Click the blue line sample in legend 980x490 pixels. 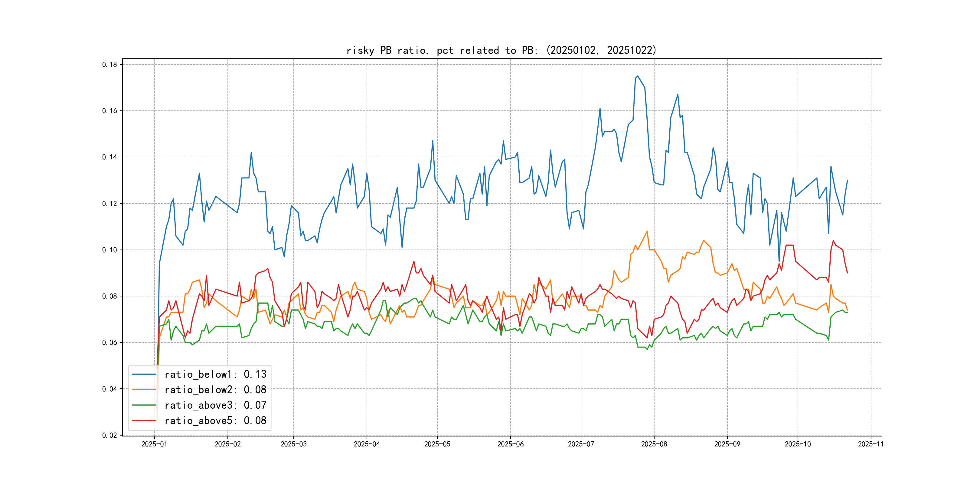click(144, 374)
